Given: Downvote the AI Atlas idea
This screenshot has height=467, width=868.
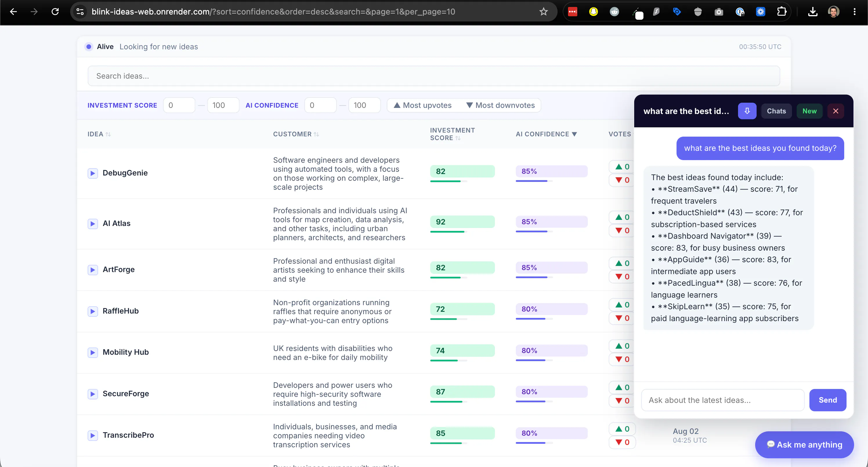Looking at the screenshot, I should (x=622, y=231).
